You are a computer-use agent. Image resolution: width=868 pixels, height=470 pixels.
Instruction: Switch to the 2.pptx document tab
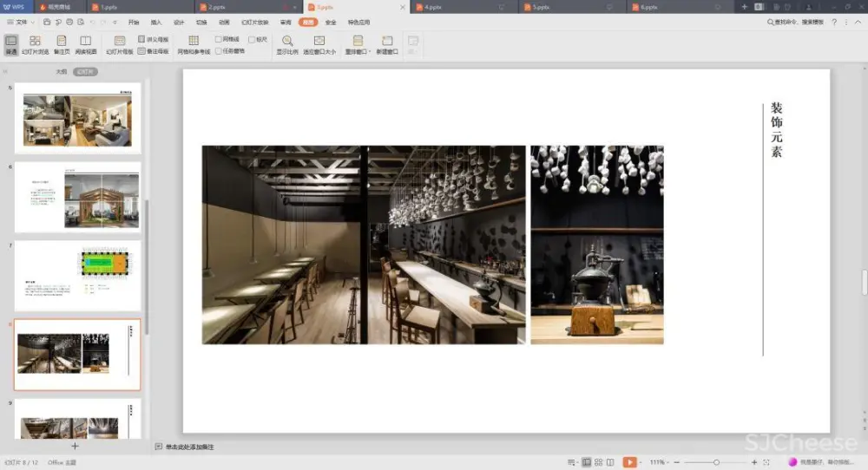pyautogui.click(x=217, y=7)
